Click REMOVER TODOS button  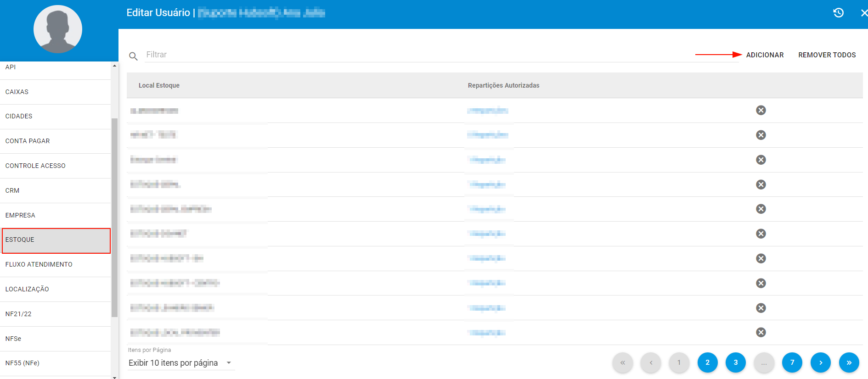coord(827,55)
